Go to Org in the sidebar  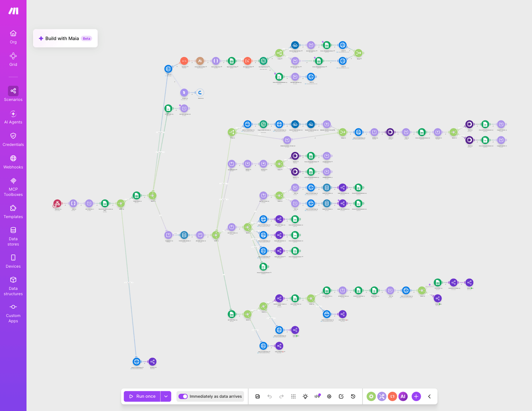[x=13, y=37]
